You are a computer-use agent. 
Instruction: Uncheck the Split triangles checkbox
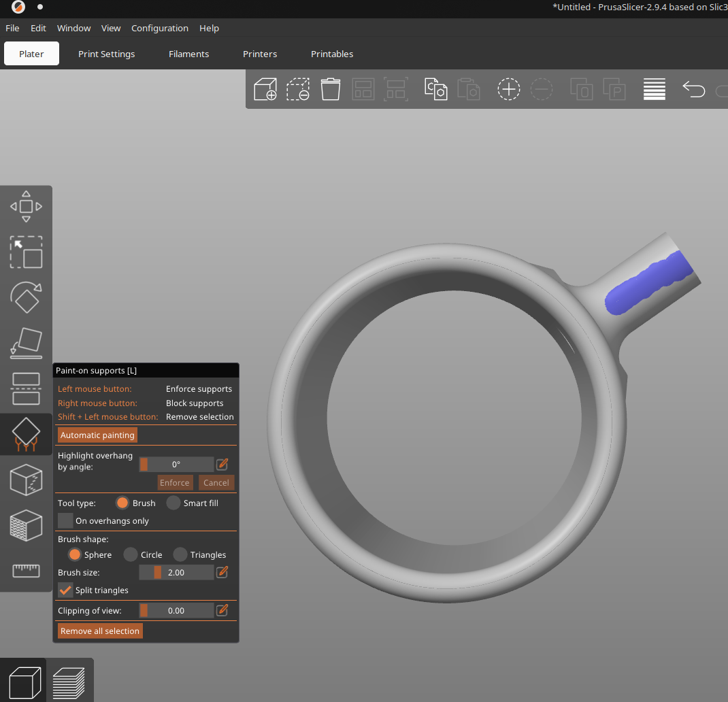(x=65, y=590)
